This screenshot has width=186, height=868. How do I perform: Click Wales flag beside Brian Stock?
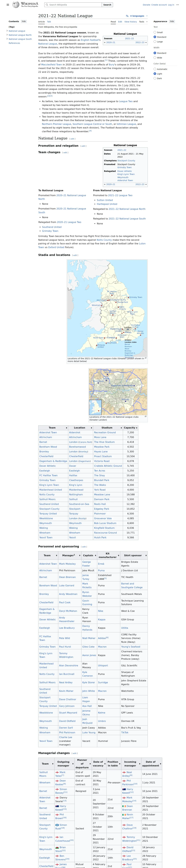tap(57, 847)
